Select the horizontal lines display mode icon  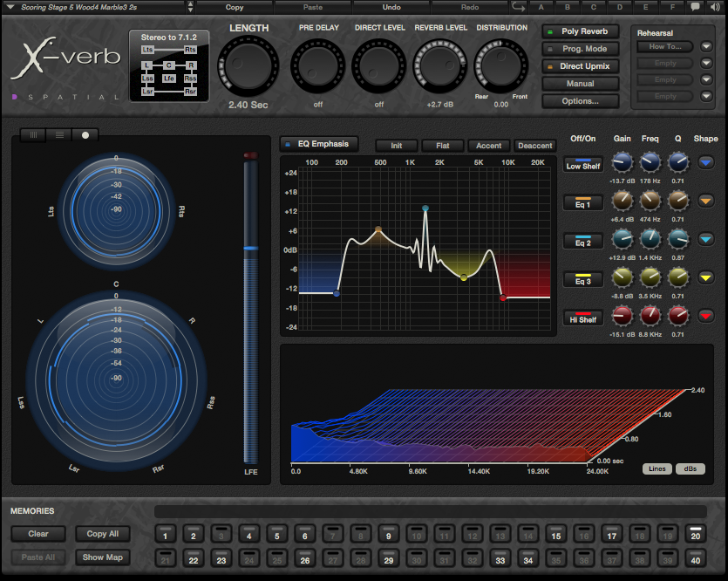(58, 135)
